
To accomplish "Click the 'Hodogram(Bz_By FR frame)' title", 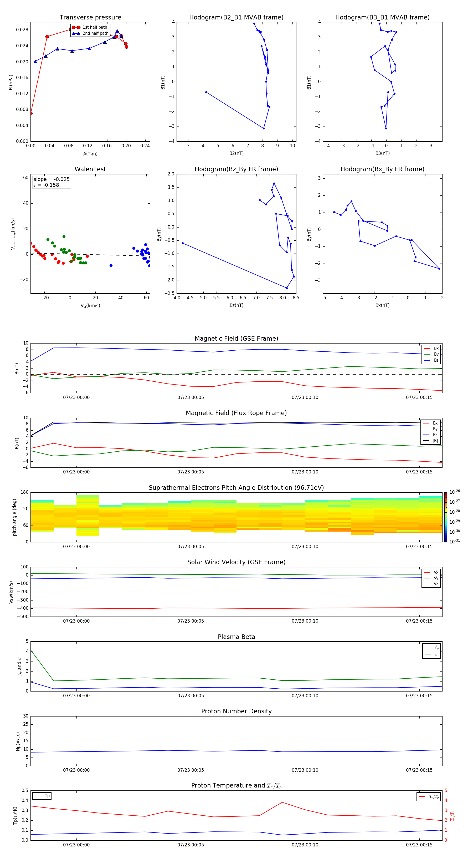I will tap(236, 169).
